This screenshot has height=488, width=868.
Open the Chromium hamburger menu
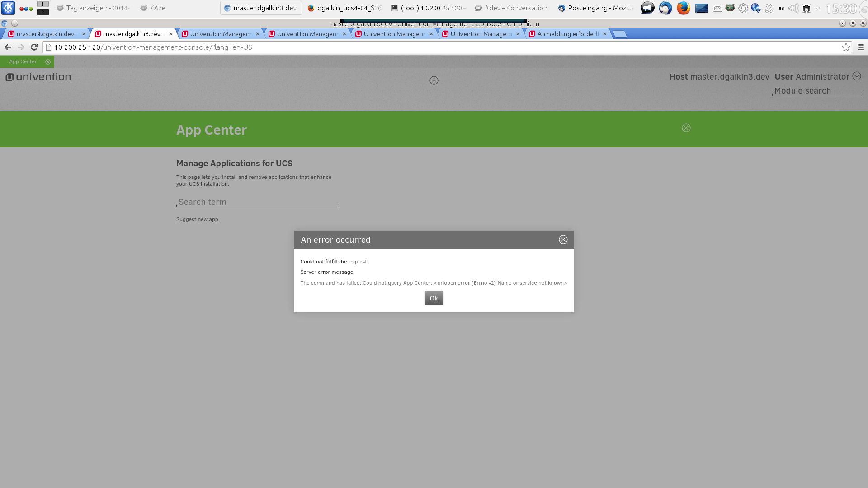click(861, 47)
